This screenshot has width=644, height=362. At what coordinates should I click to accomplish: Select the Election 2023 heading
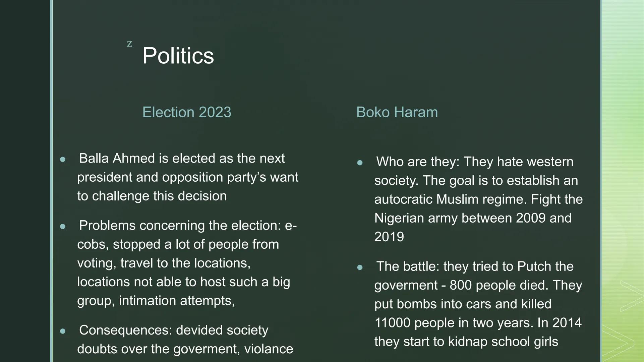[187, 112]
